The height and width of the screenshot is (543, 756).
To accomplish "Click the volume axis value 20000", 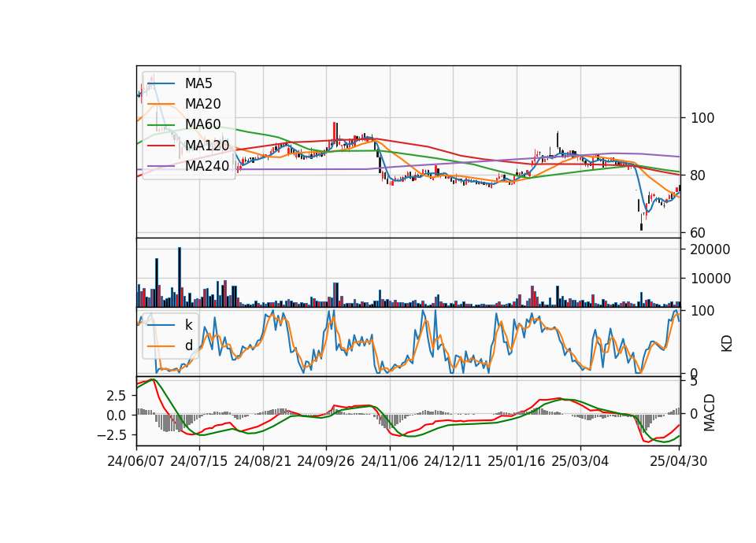I will click(x=710, y=249).
